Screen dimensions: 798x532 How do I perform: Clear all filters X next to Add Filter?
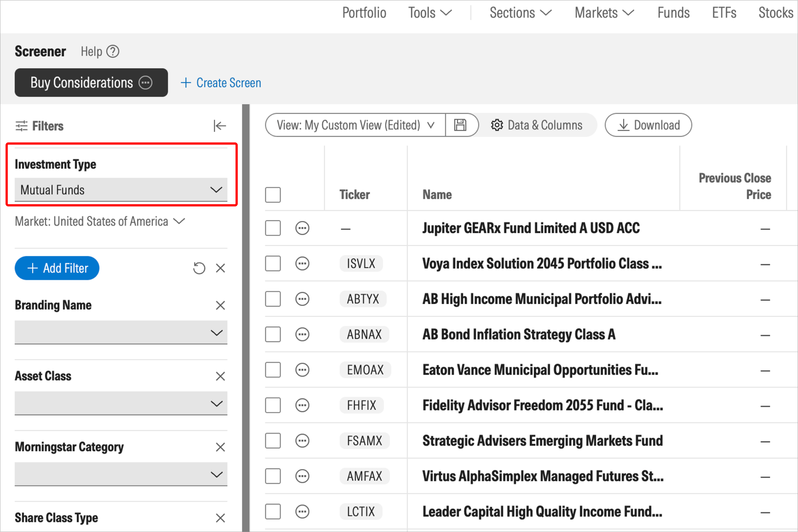point(221,268)
